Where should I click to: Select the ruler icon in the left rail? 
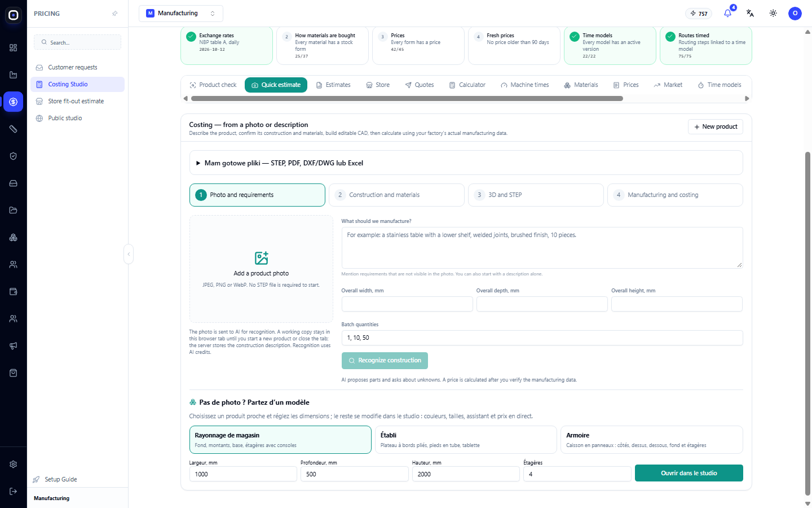[14, 129]
